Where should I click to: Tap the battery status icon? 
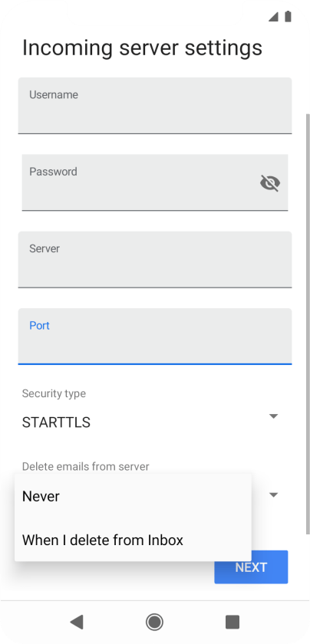click(x=288, y=16)
